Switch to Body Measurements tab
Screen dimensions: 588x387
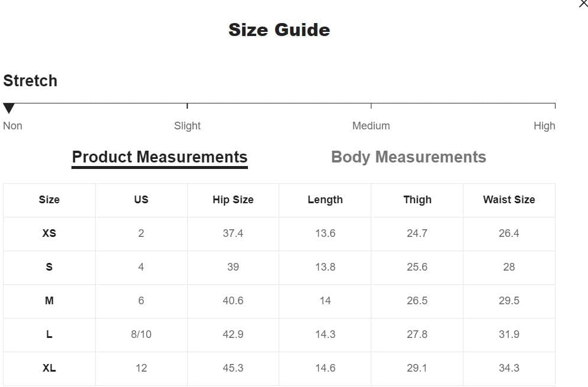click(409, 157)
